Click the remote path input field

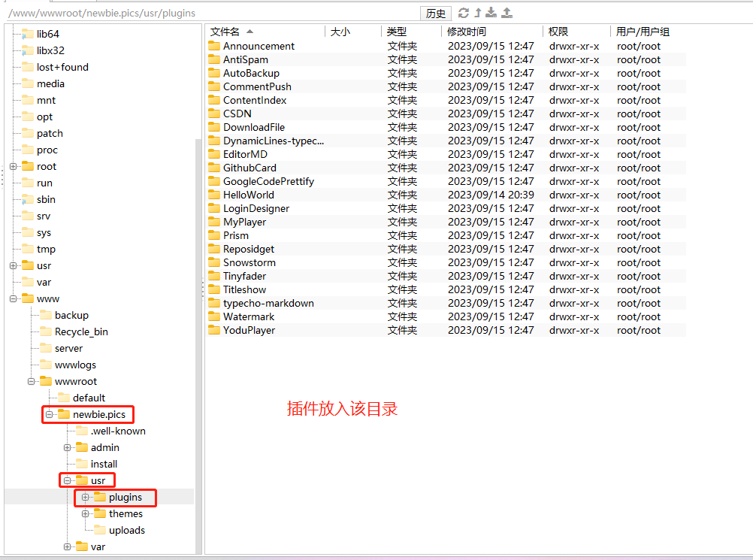point(211,13)
